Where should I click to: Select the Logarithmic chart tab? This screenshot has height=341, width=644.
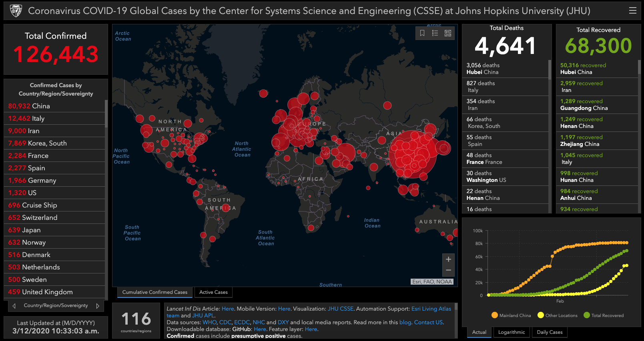coord(512,332)
